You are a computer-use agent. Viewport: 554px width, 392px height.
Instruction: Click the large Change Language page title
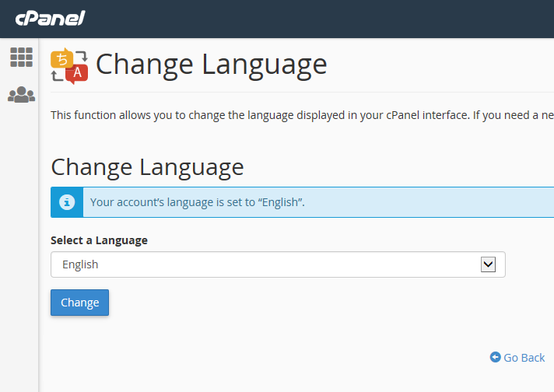pyautogui.click(x=212, y=65)
